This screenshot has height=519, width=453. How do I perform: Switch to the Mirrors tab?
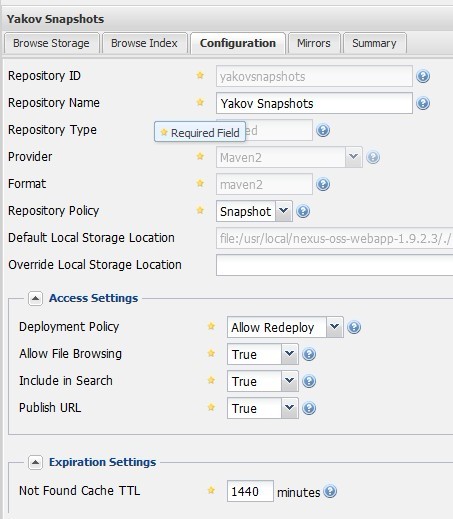314,43
